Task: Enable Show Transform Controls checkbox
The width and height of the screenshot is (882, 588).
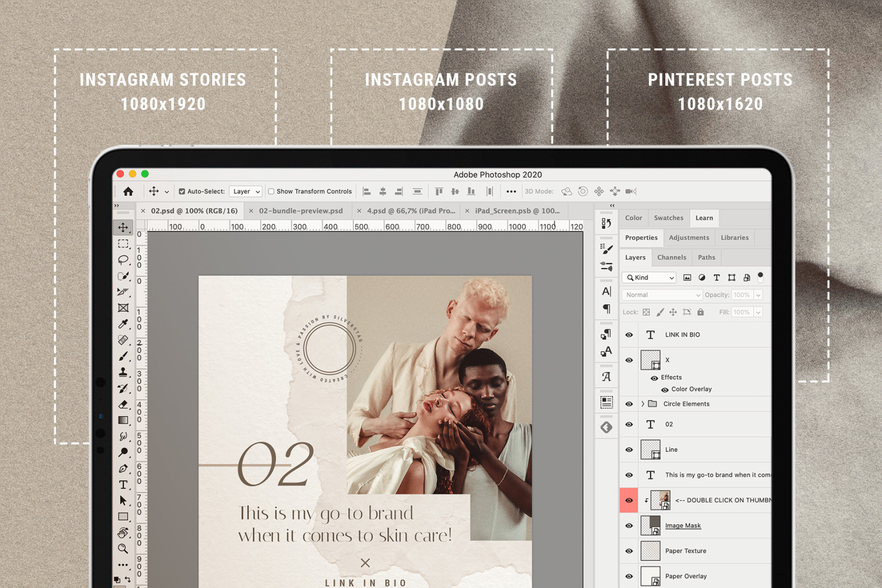Action: 271,192
